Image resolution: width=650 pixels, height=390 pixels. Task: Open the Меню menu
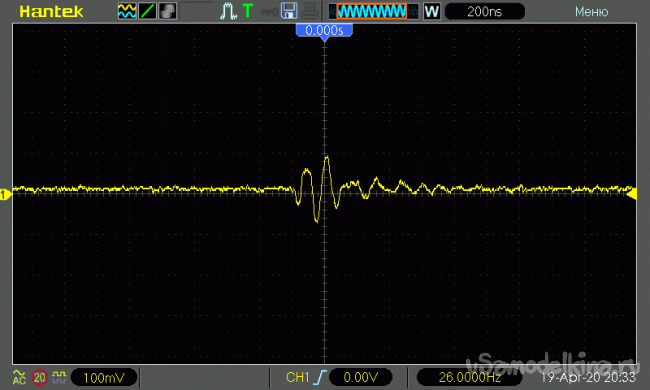pyautogui.click(x=592, y=12)
